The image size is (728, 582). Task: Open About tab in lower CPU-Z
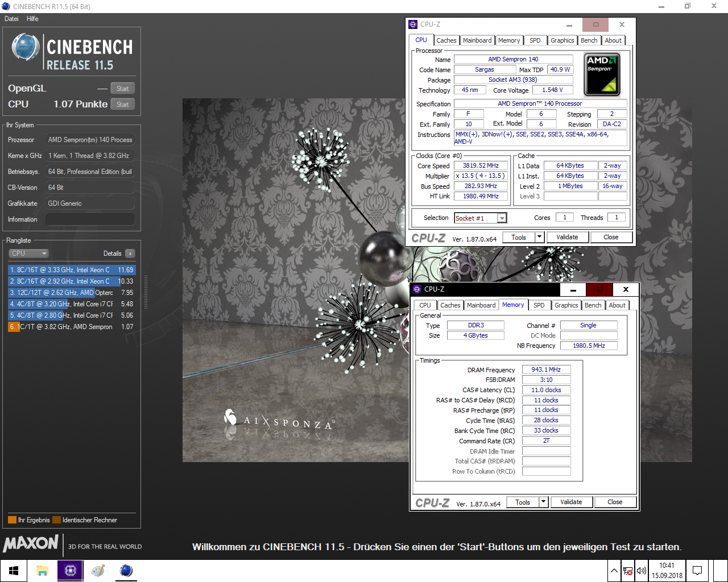coord(617,305)
